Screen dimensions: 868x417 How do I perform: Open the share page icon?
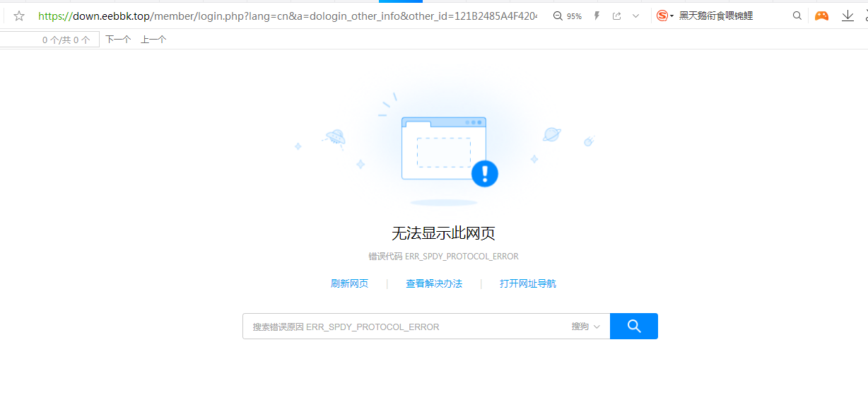click(616, 16)
